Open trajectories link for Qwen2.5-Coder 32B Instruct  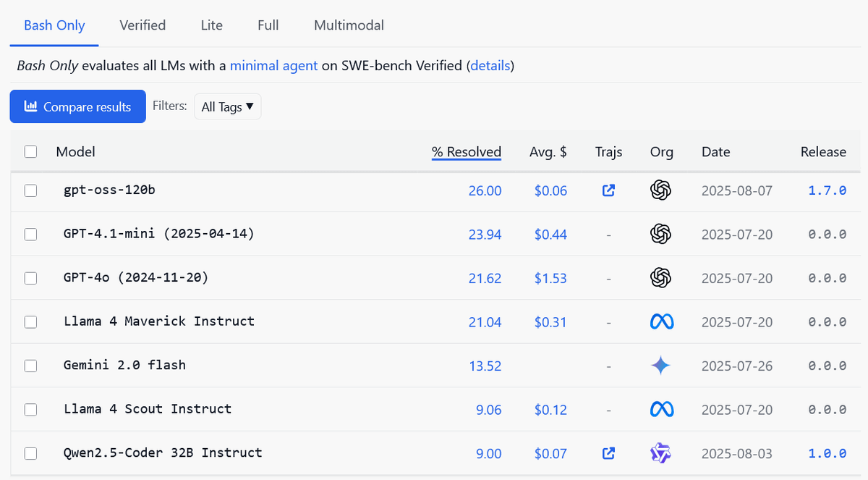pyautogui.click(x=609, y=453)
